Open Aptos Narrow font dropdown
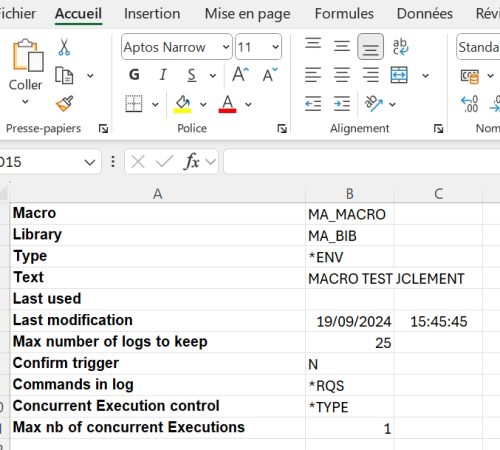 pyautogui.click(x=226, y=47)
